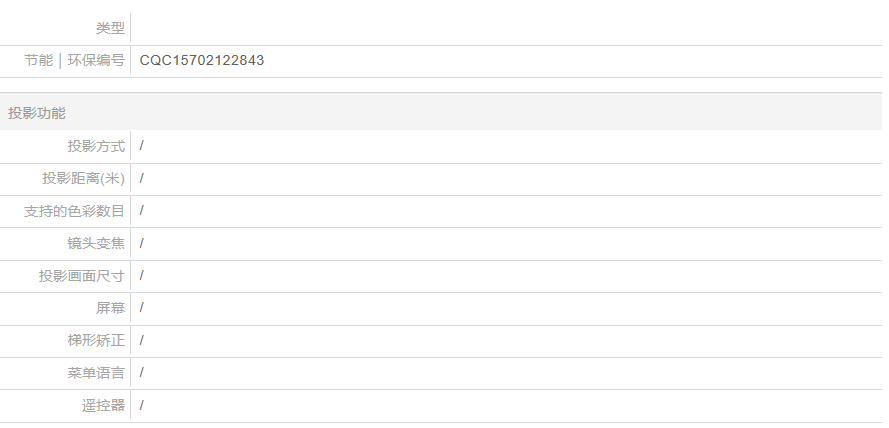Viewport: 889px width, 428px height.
Task: Click the slash value beside 梯形矫正
Action: point(142,340)
